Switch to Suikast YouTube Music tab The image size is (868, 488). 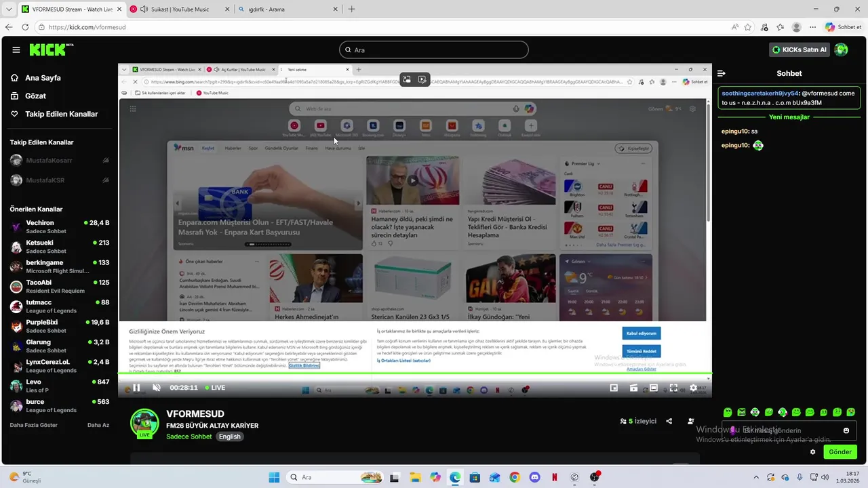pos(178,9)
